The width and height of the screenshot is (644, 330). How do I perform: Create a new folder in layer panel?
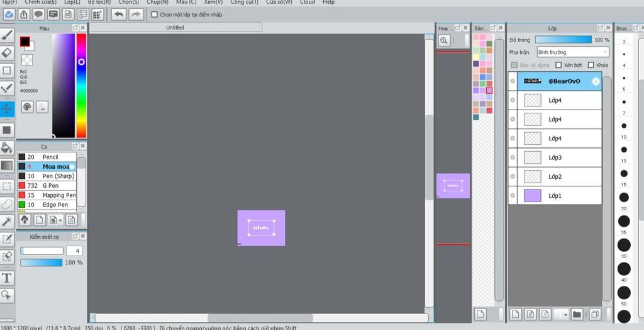(x=577, y=314)
